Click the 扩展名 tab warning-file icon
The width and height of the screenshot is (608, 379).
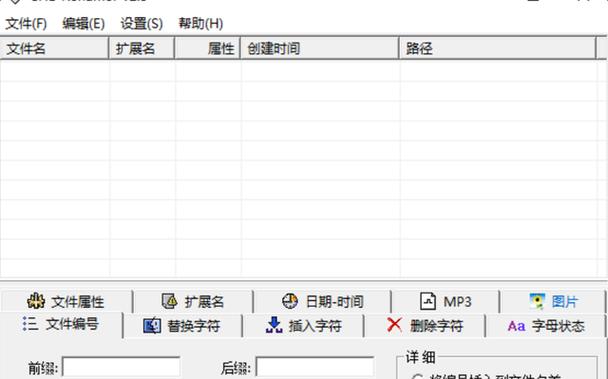point(169,301)
